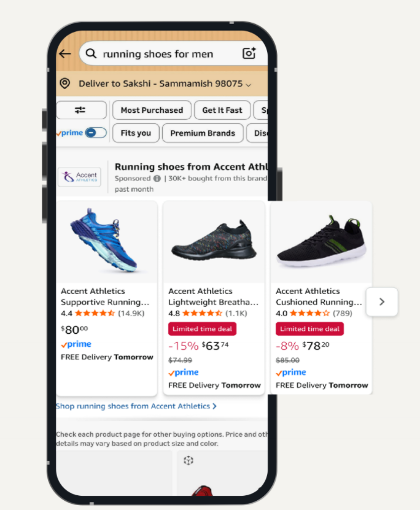The height and width of the screenshot is (510, 420).
Task: Choose the Premium Brands filter
Action: pos(203,133)
